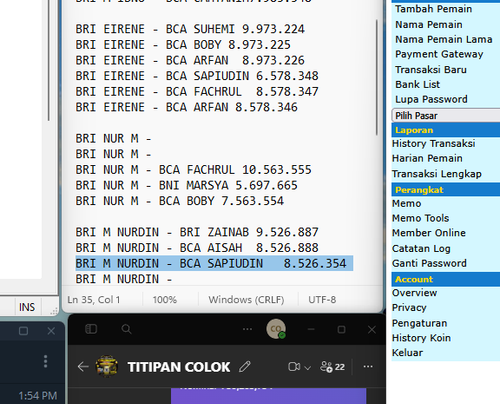Expand the video call options chevron
Screen dimensions: 500x404
click(x=308, y=368)
